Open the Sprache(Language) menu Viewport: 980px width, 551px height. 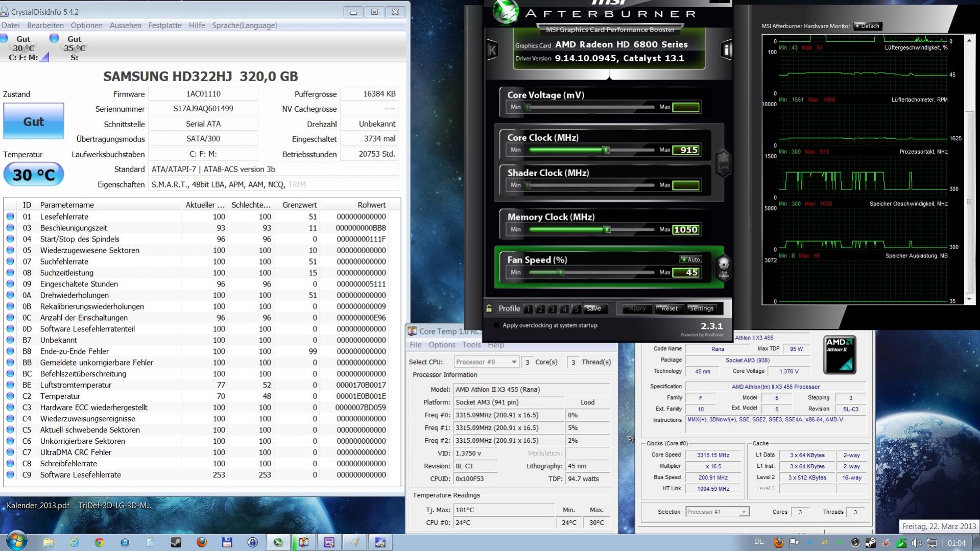point(245,26)
